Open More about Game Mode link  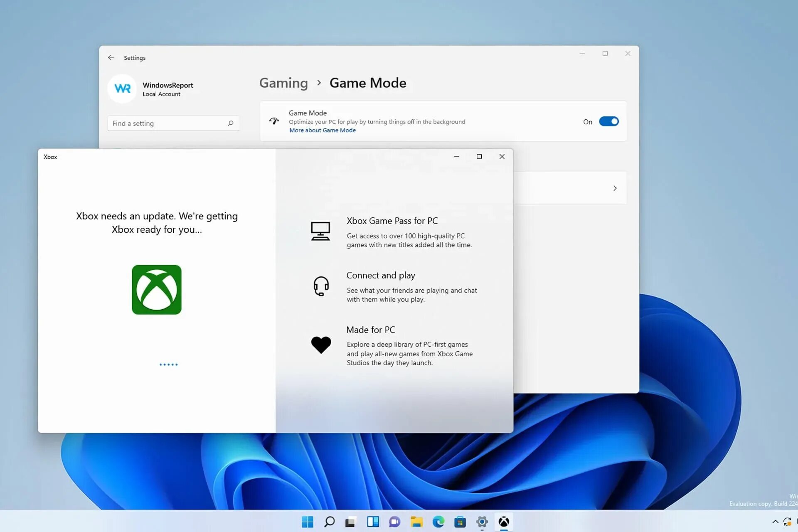[x=323, y=130]
